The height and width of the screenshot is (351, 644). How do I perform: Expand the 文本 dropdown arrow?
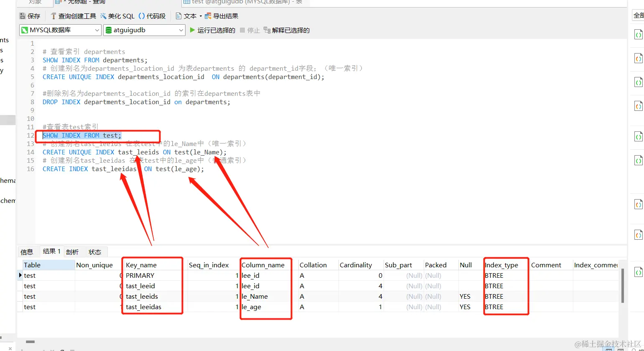[x=201, y=16]
